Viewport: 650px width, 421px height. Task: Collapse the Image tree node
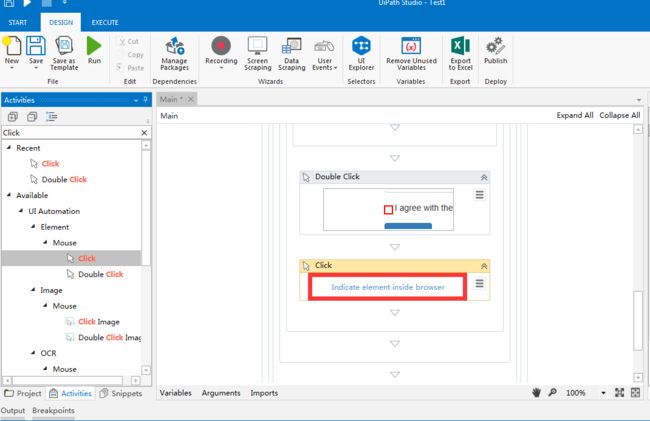click(33, 289)
